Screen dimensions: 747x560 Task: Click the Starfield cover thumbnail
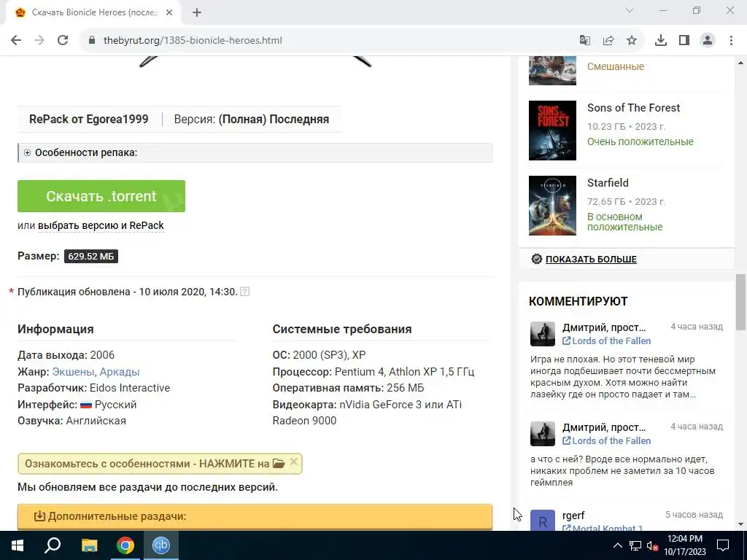tap(553, 206)
